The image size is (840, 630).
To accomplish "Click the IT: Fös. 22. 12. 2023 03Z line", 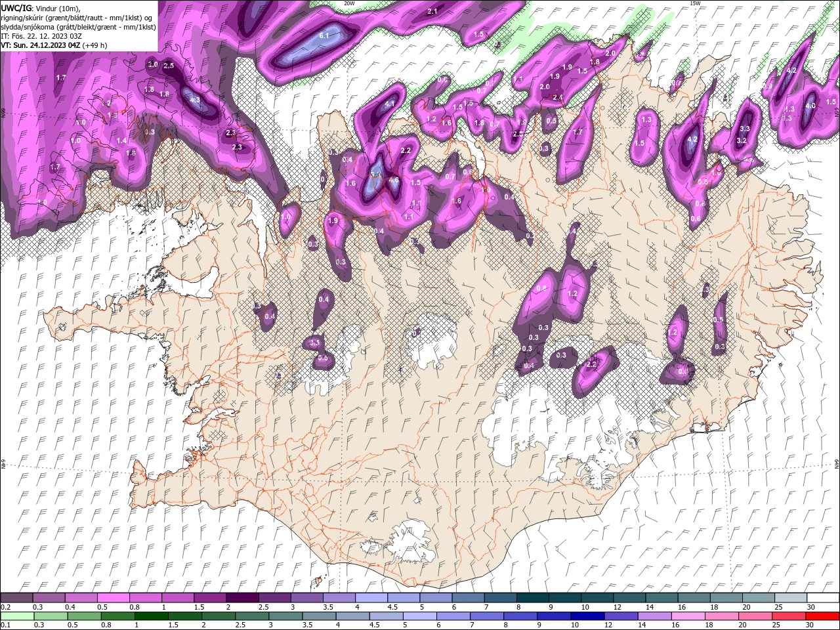I will tap(41, 36).
